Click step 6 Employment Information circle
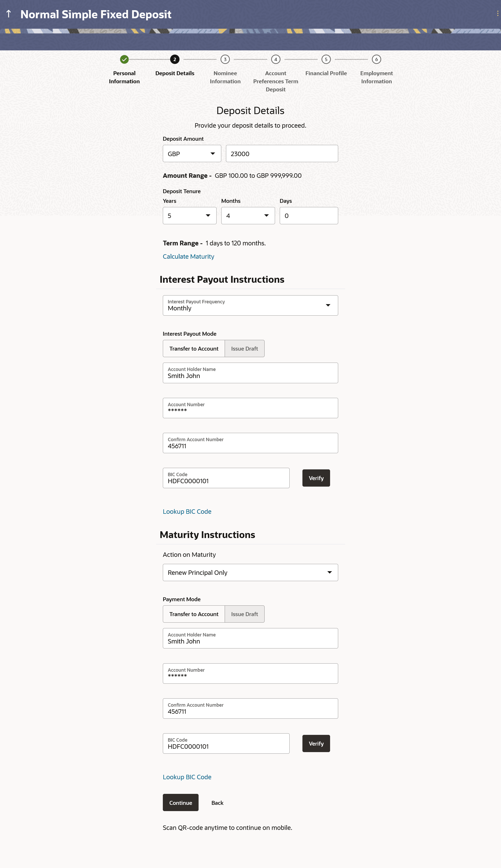 376,59
